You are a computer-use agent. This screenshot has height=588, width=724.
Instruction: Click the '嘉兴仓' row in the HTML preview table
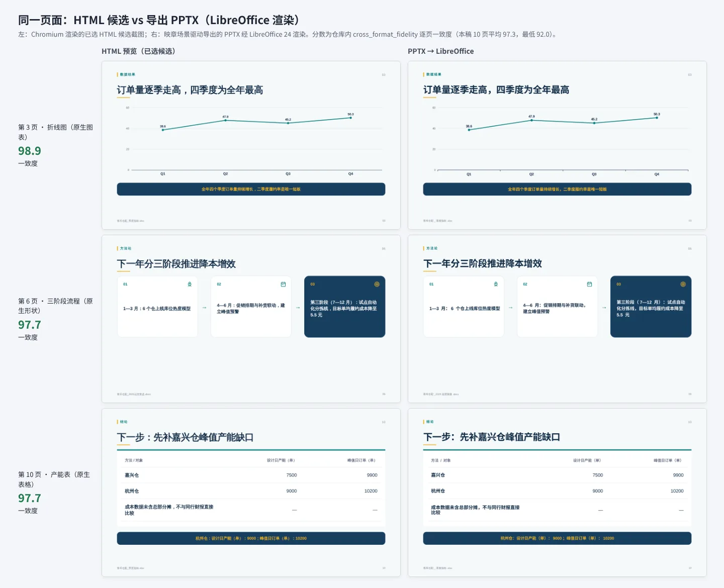click(x=251, y=475)
